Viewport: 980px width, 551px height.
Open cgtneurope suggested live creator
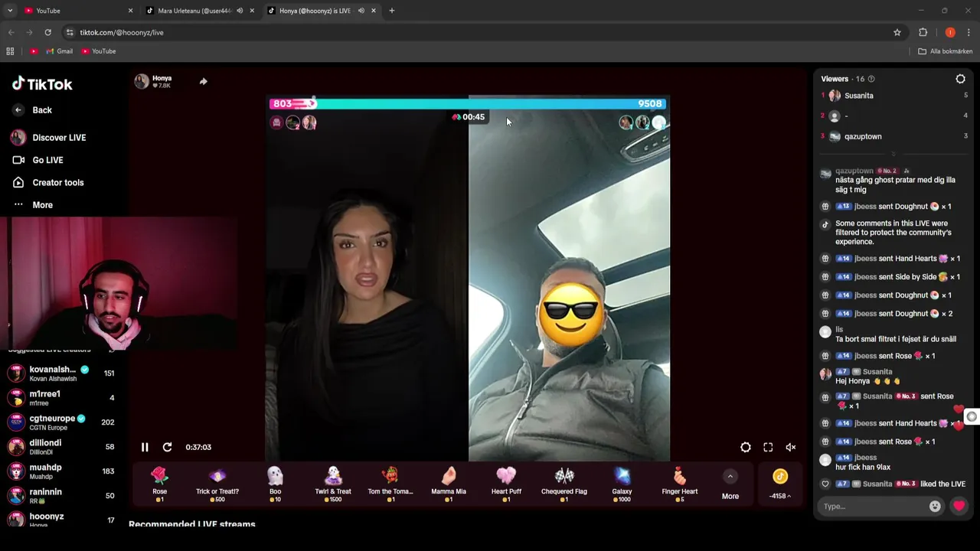[61, 422]
